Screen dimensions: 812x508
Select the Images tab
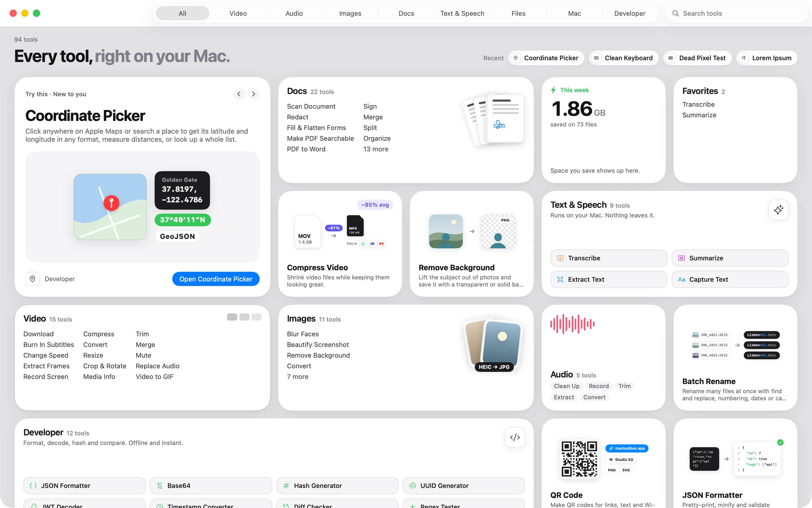tap(350, 14)
